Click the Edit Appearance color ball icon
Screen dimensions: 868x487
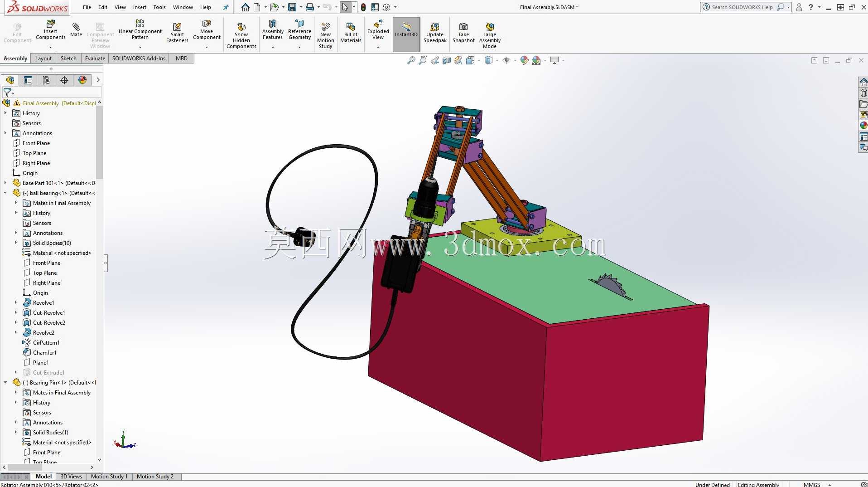click(525, 60)
